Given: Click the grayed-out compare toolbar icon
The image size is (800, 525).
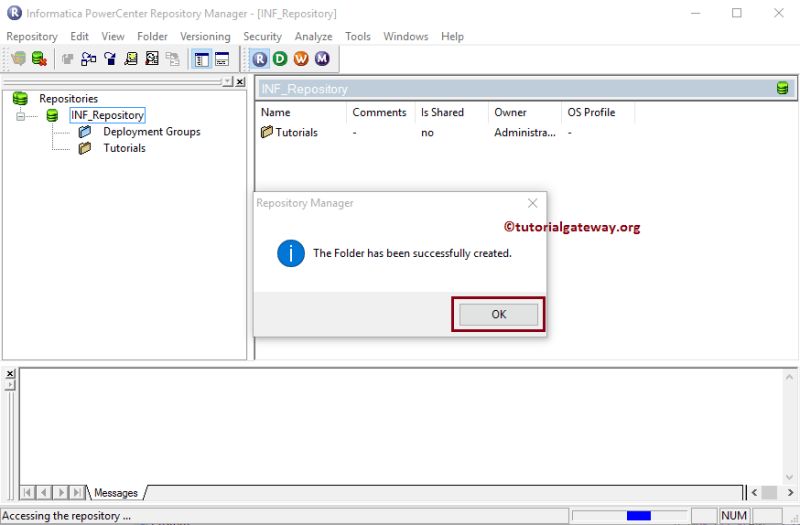Looking at the screenshot, I should coord(172,59).
